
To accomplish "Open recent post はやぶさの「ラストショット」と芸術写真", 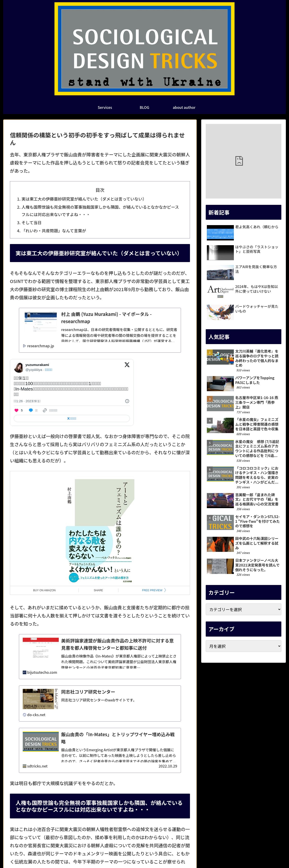I will click(257, 249).
